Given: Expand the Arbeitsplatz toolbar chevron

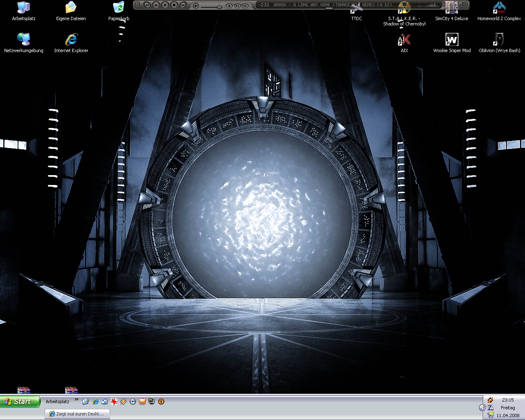Looking at the screenshot, I should [76, 399].
